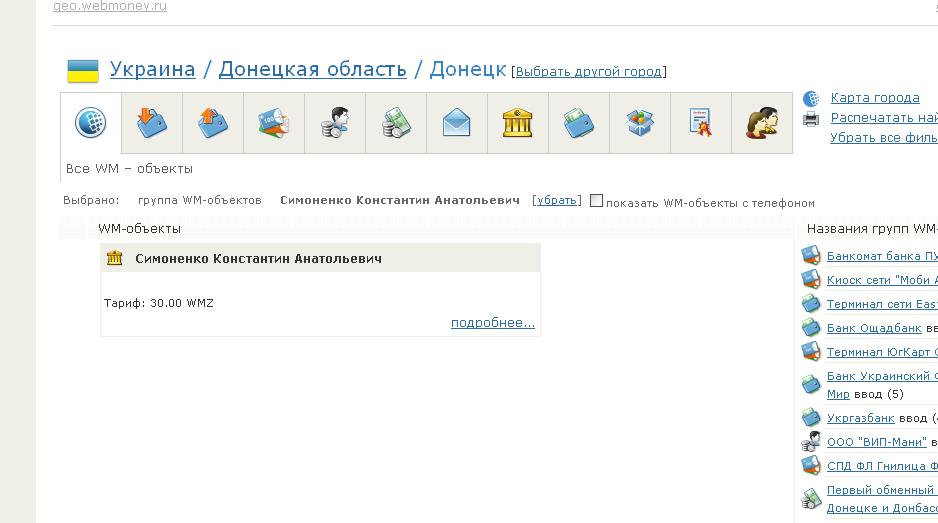Open the blue box with goods tab

(x=639, y=123)
